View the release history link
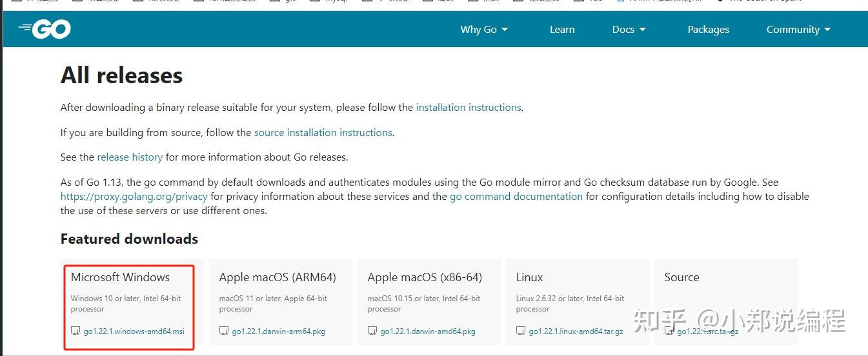Image resolution: width=868 pixels, height=356 pixels. (130, 157)
